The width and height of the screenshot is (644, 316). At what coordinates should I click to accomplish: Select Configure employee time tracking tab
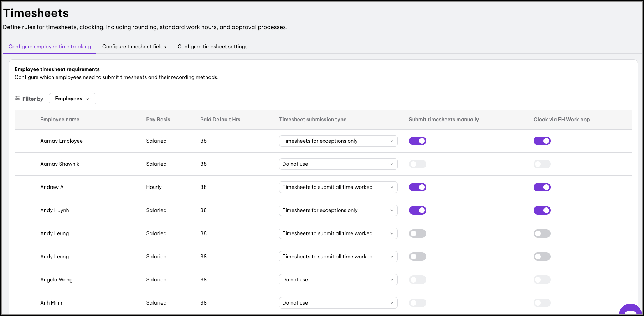[x=50, y=47]
